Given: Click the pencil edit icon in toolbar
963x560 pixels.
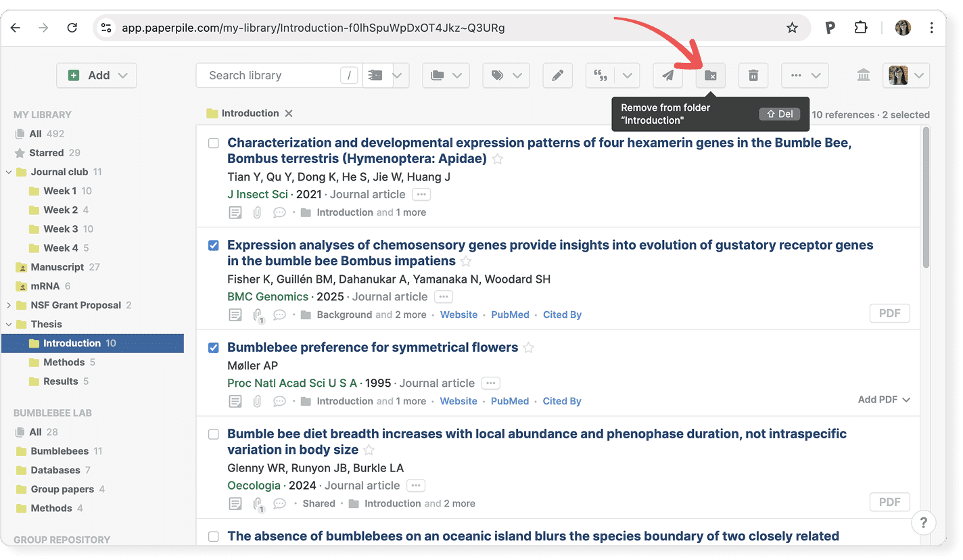Looking at the screenshot, I should click(x=557, y=76).
